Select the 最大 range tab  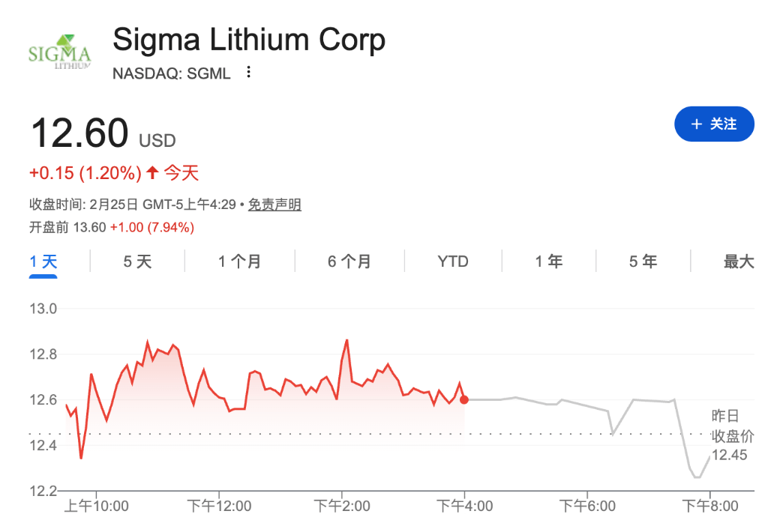pyautogui.click(x=738, y=262)
